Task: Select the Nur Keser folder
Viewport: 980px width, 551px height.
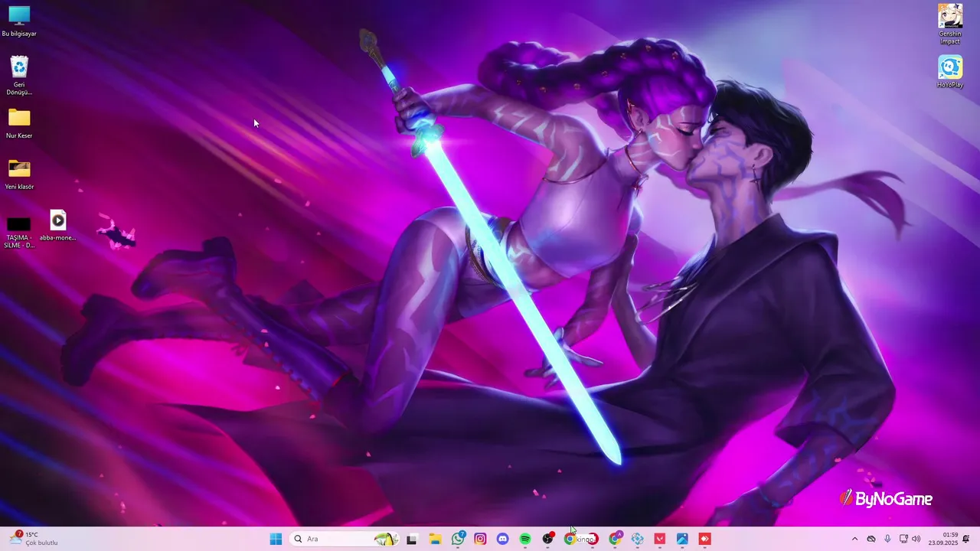Action: coord(19,124)
